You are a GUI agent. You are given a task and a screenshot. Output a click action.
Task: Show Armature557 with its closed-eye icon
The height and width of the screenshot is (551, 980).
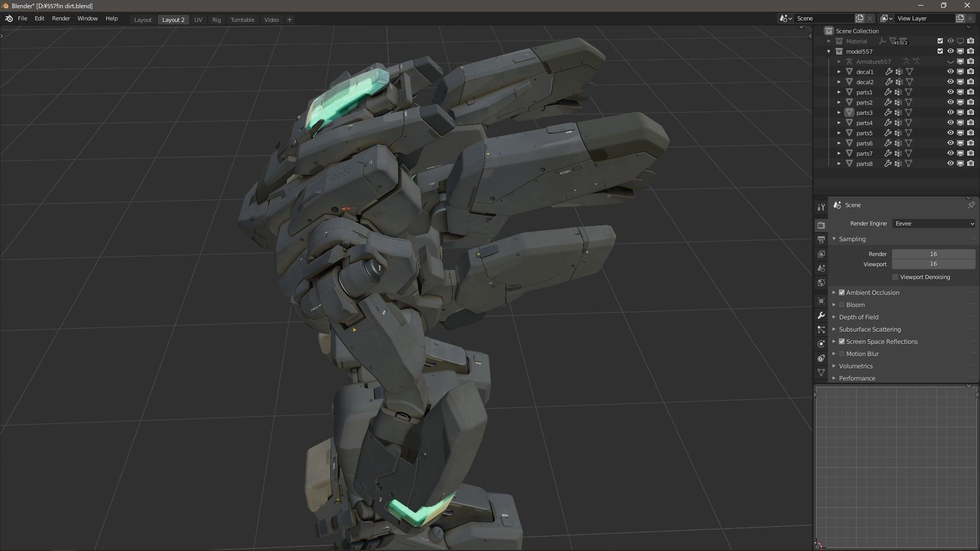coord(950,62)
